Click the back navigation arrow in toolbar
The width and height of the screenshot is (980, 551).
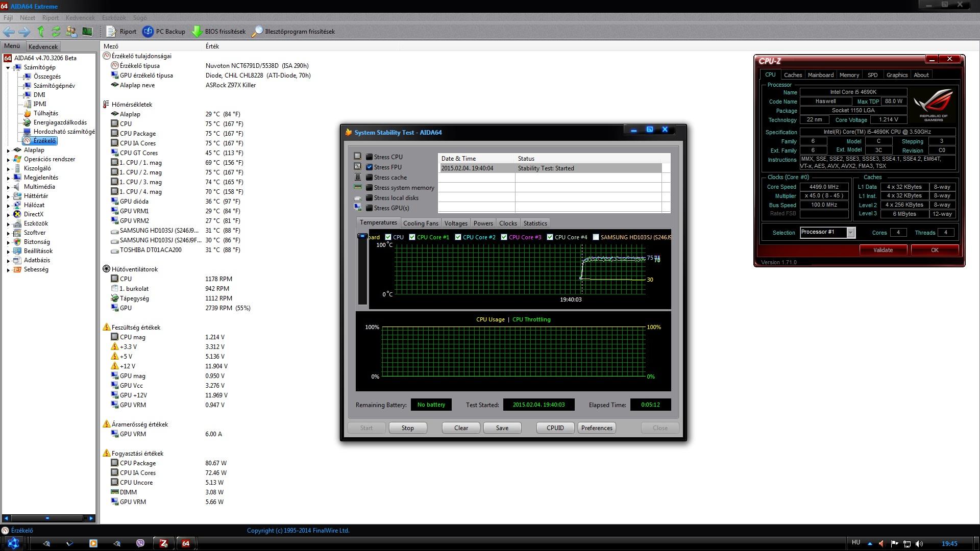click(9, 32)
